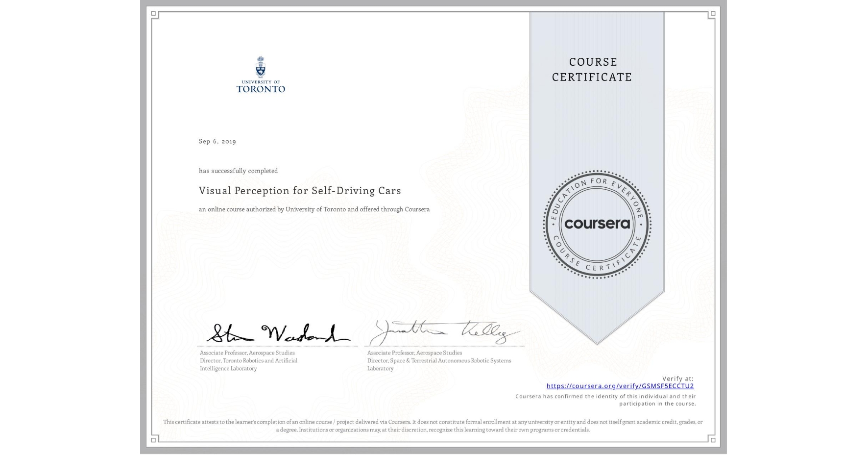Click the 'COURSE CERTIFICATE' ribbon heading

point(592,69)
